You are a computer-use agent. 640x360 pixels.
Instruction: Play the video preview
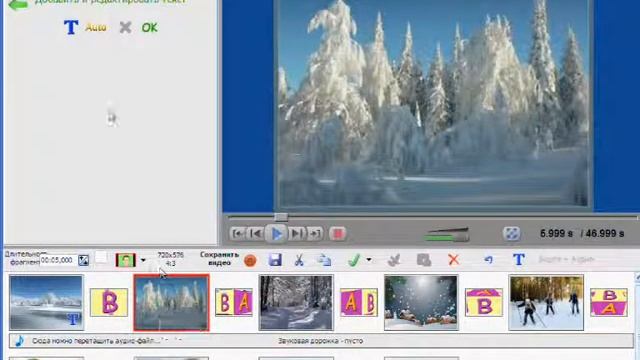coord(276,234)
